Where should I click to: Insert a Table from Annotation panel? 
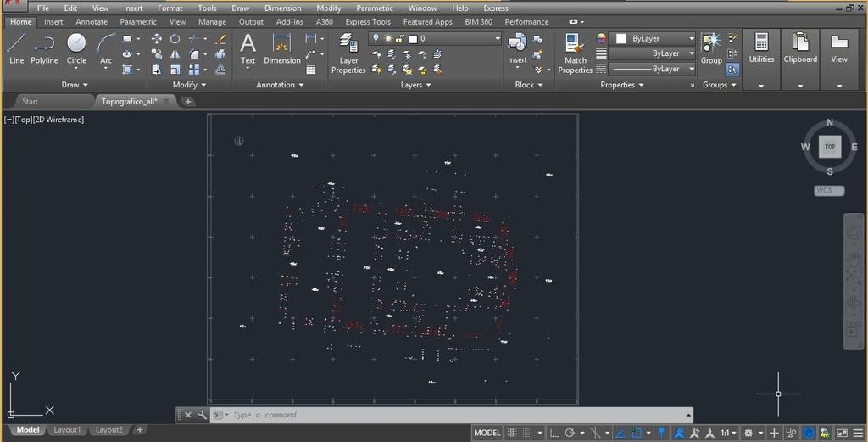311,70
